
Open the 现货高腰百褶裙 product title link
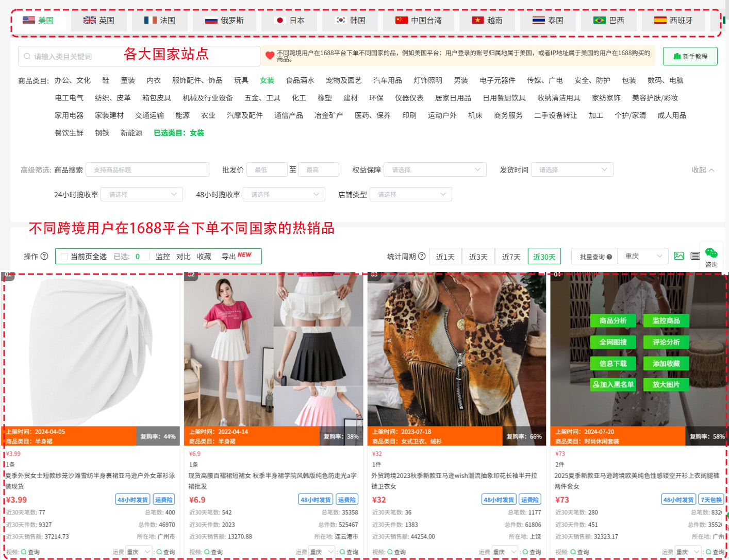click(273, 481)
